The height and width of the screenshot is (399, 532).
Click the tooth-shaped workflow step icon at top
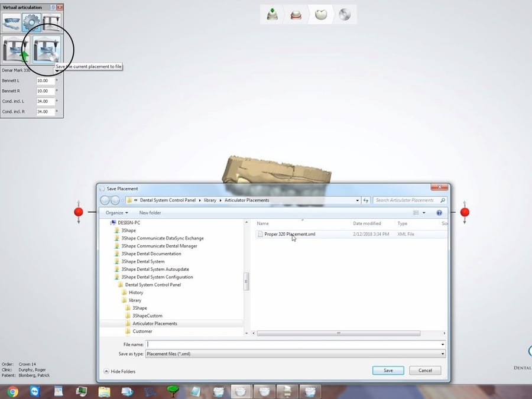321,14
